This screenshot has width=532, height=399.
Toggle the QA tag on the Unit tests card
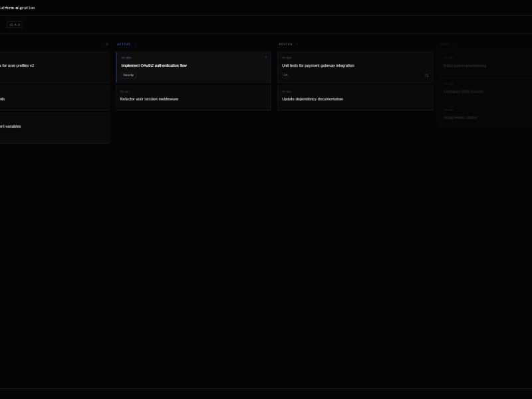point(286,76)
